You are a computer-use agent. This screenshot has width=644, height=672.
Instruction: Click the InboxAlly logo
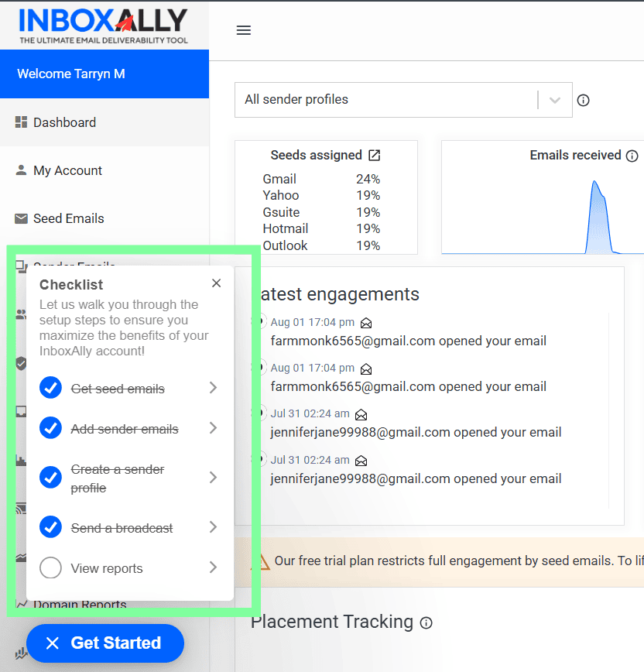point(103,26)
